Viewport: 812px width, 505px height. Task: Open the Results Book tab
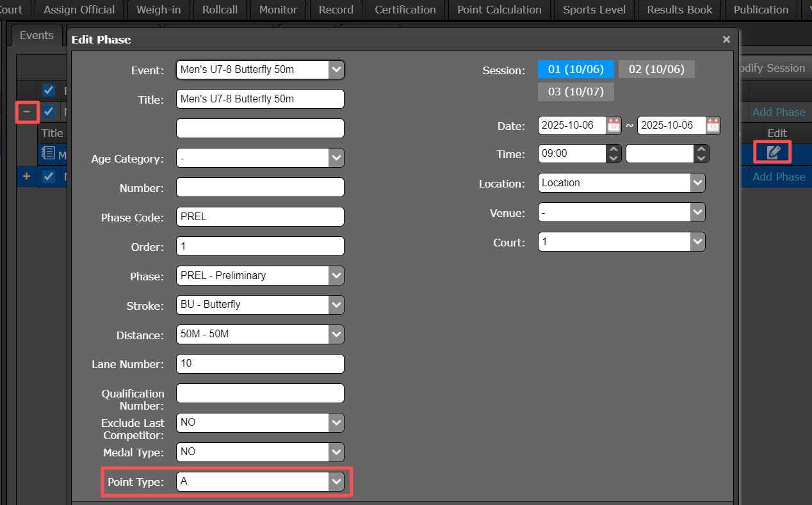pos(679,10)
